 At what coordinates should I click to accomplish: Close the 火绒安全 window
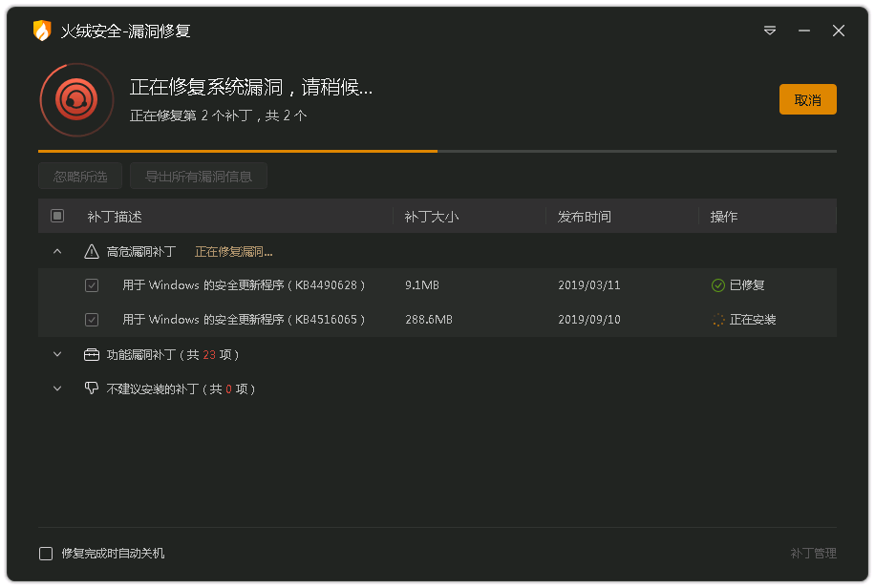point(838,31)
